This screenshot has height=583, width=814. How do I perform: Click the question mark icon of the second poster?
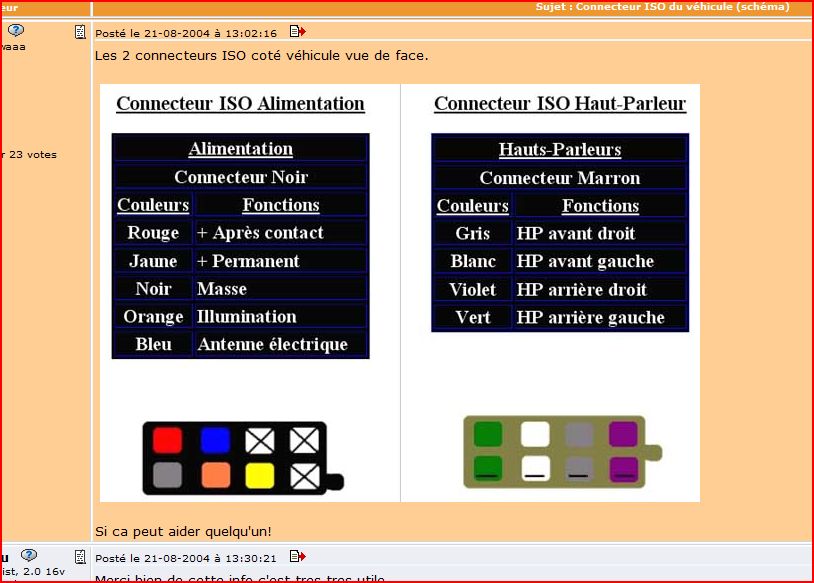(29, 555)
